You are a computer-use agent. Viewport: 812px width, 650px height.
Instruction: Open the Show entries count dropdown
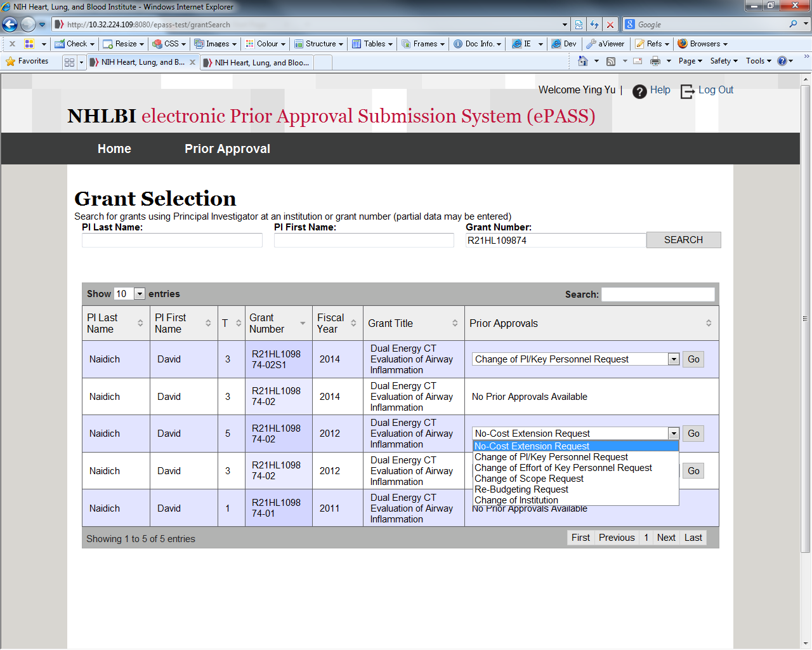[129, 294]
